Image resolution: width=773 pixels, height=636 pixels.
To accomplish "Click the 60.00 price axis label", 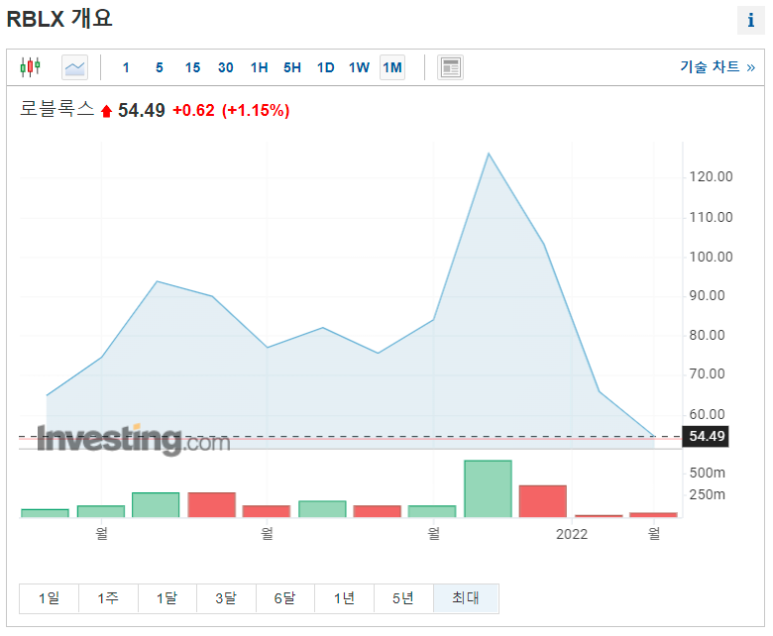I will 707,414.
